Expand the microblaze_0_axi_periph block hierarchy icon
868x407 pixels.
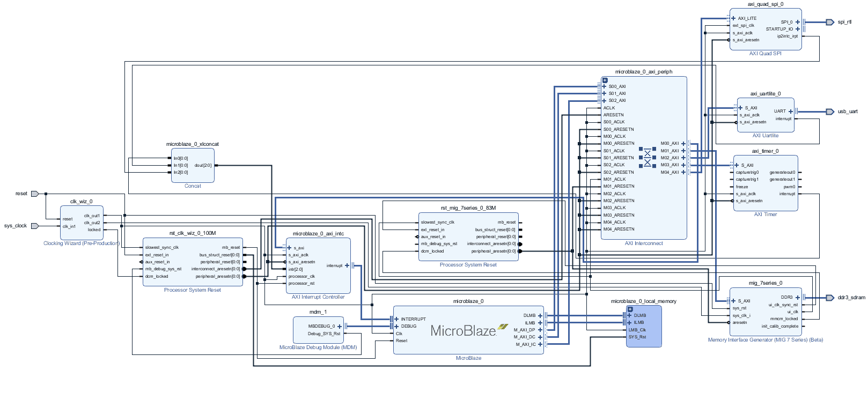coord(605,80)
